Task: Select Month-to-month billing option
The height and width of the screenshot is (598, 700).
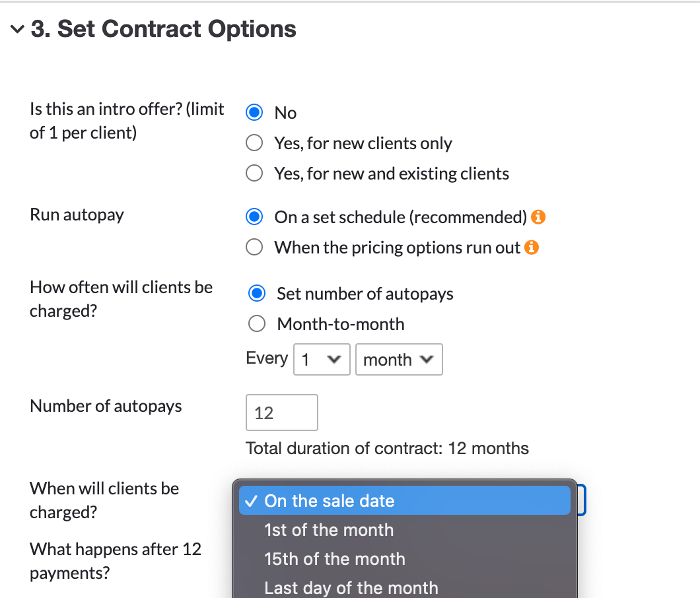Action: 257,324
